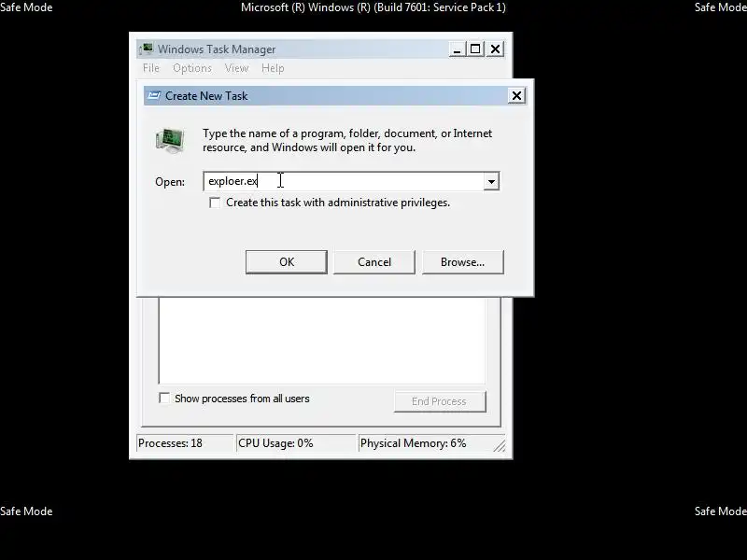The height and width of the screenshot is (560, 747).
Task: Click the Physical Memory: 6% status text
Action: point(413,443)
